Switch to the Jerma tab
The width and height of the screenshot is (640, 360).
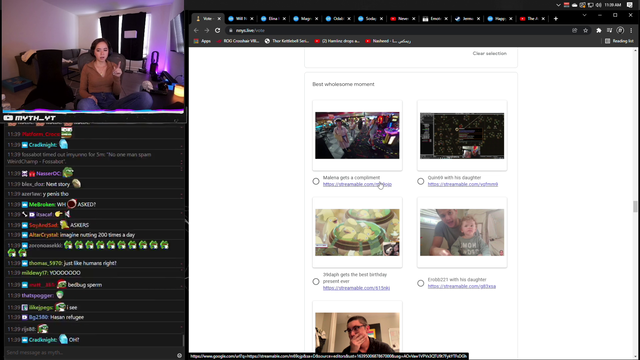(x=468, y=19)
